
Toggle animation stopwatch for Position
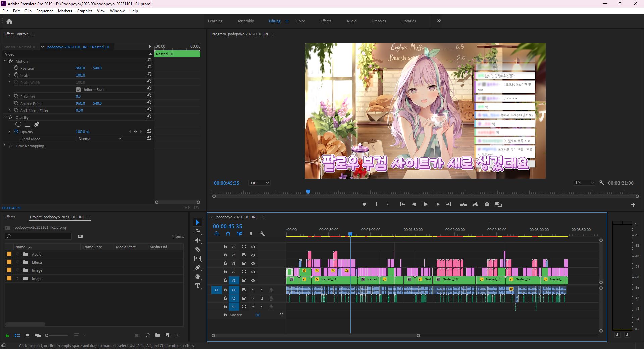coord(16,68)
